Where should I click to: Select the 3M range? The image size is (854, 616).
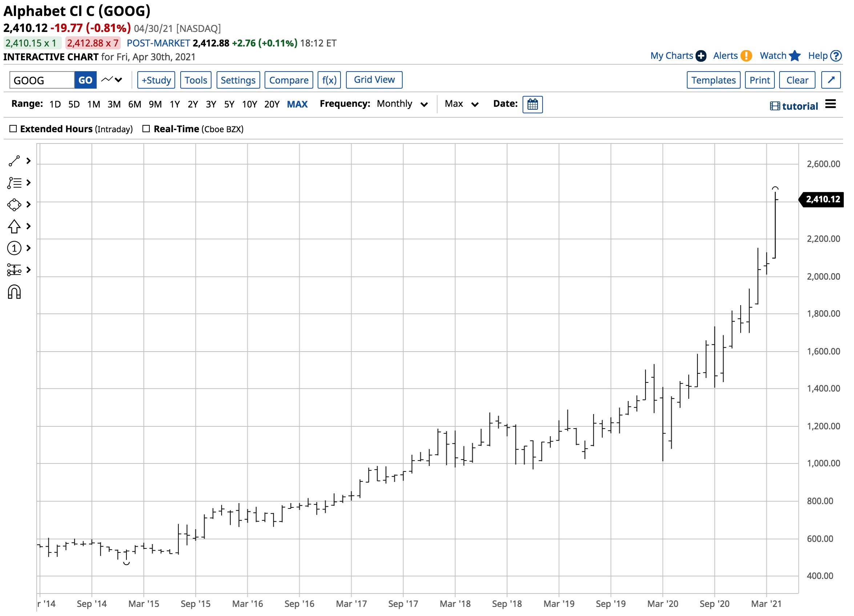tap(114, 105)
